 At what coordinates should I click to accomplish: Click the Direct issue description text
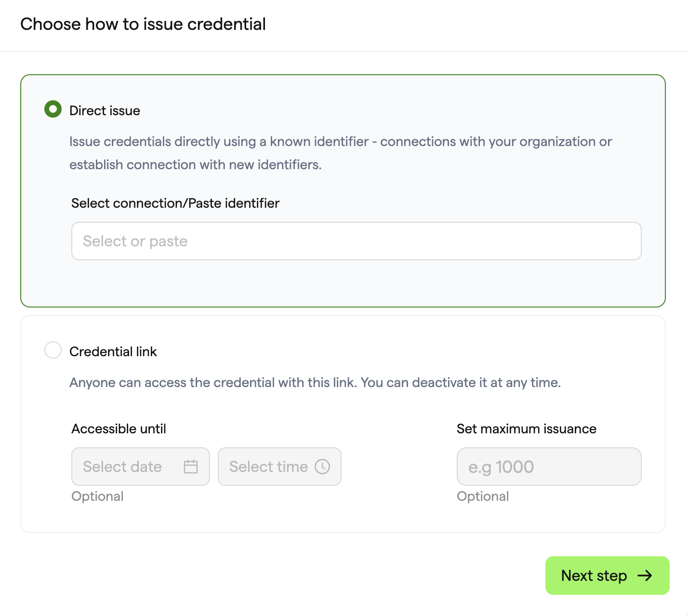pos(341,153)
